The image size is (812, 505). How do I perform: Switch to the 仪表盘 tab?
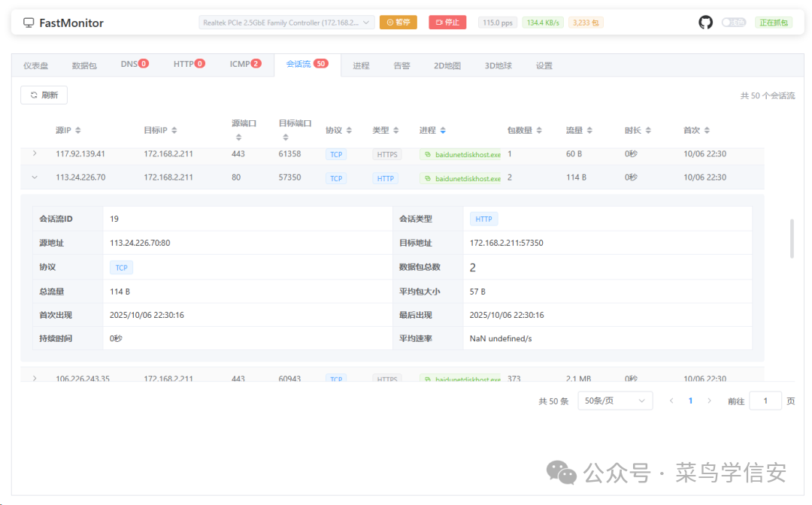coord(35,65)
